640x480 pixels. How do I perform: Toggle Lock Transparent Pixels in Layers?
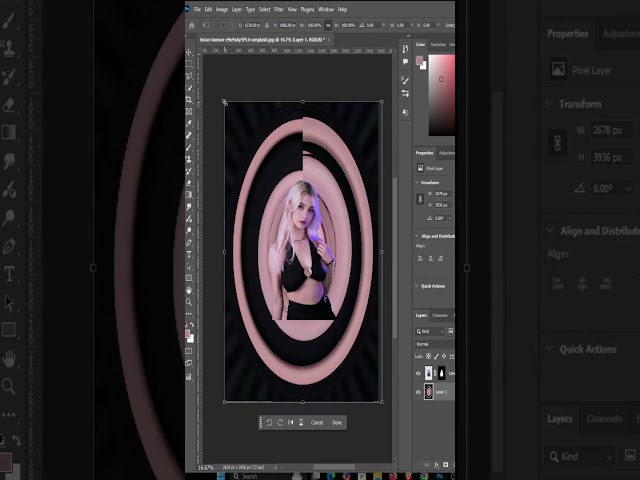[429, 356]
